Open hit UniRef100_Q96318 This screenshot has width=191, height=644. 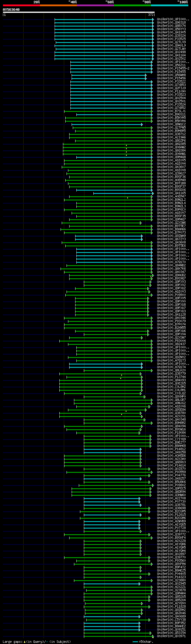pyautogui.click(x=171, y=22)
